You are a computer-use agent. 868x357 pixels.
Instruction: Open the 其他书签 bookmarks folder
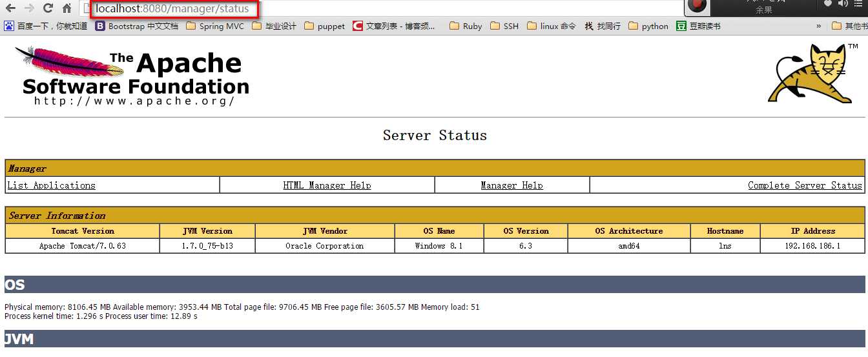click(849, 26)
